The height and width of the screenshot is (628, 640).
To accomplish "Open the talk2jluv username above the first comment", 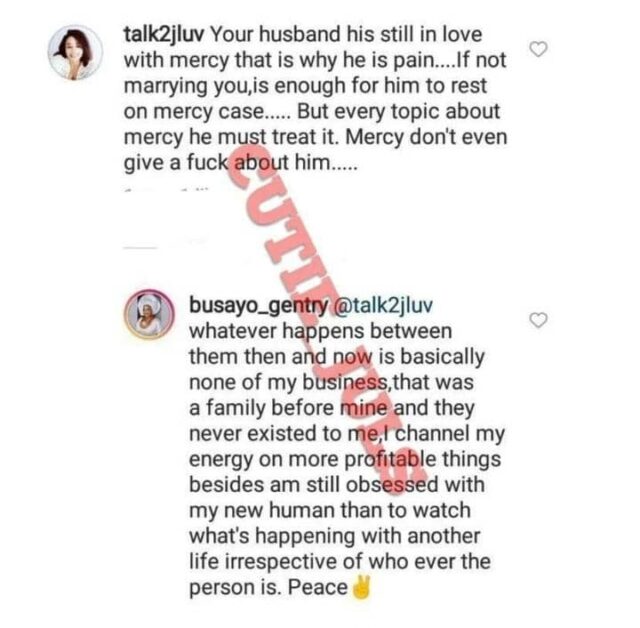I will (163, 36).
